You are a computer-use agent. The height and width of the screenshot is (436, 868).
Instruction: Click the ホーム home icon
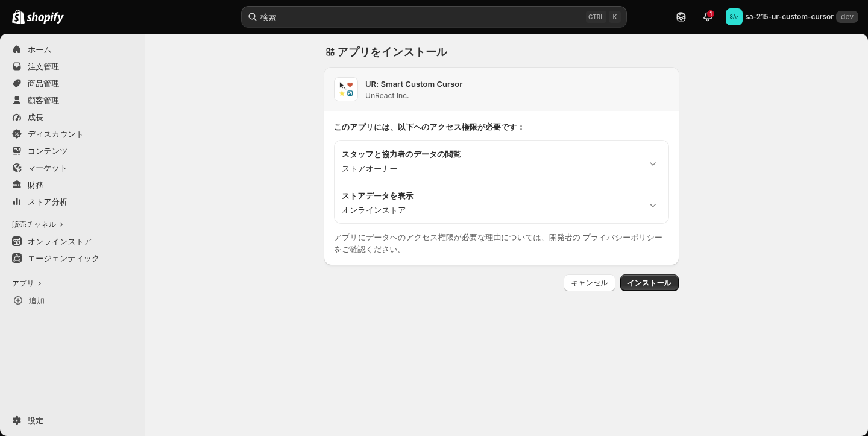point(17,49)
